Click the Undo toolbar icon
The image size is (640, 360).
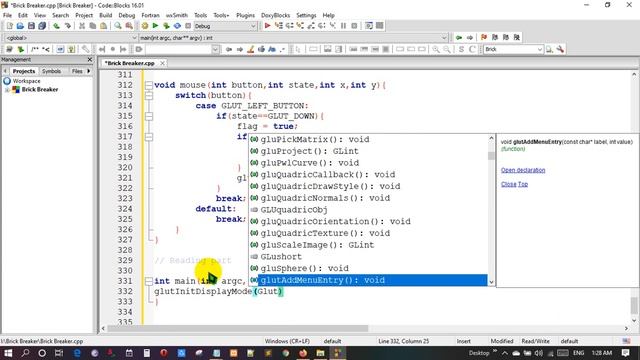[x=56, y=26]
